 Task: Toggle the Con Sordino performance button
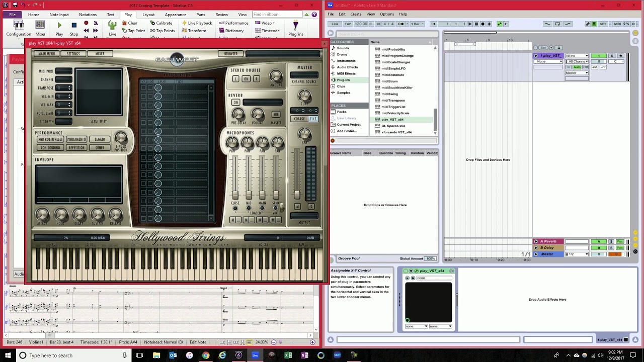pos(50,148)
